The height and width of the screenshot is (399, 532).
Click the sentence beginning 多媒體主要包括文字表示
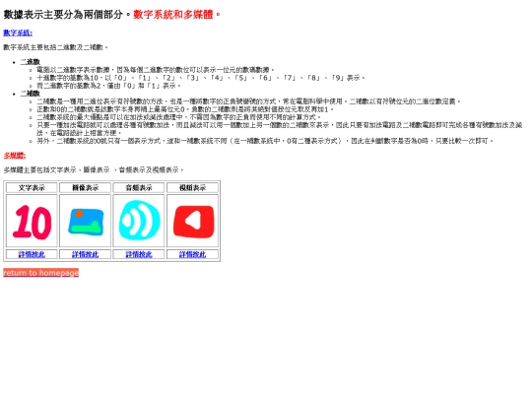(94, 169)
